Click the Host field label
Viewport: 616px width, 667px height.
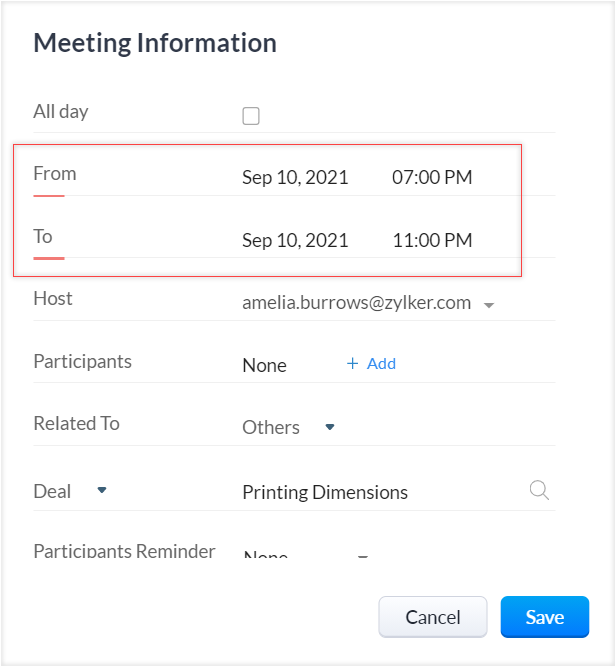[x=53, y=298]
